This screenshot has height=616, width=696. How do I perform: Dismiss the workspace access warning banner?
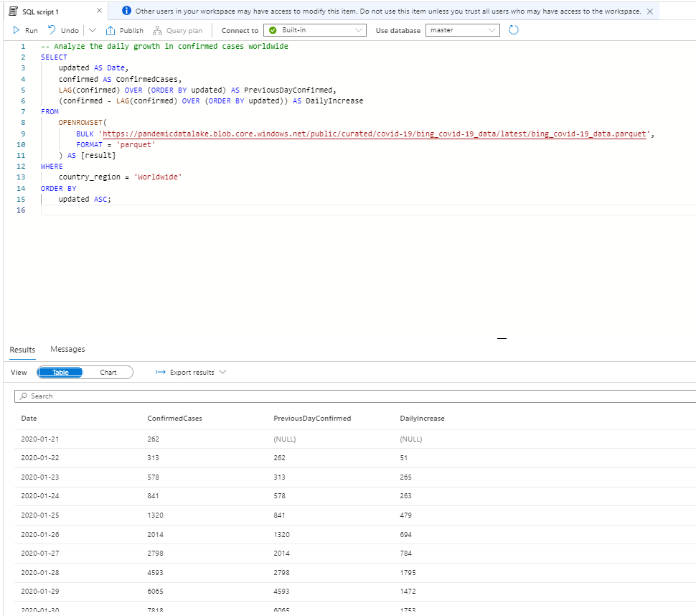(650, 11)
